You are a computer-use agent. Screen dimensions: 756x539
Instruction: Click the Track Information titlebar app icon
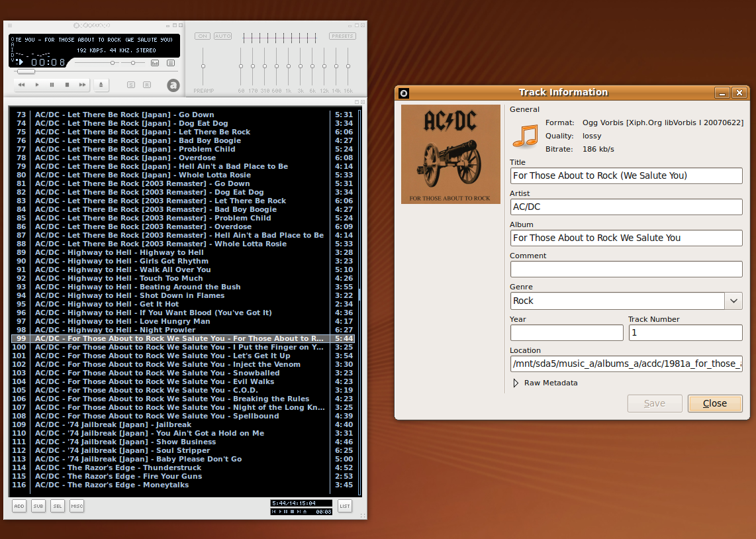pos(404,93)
